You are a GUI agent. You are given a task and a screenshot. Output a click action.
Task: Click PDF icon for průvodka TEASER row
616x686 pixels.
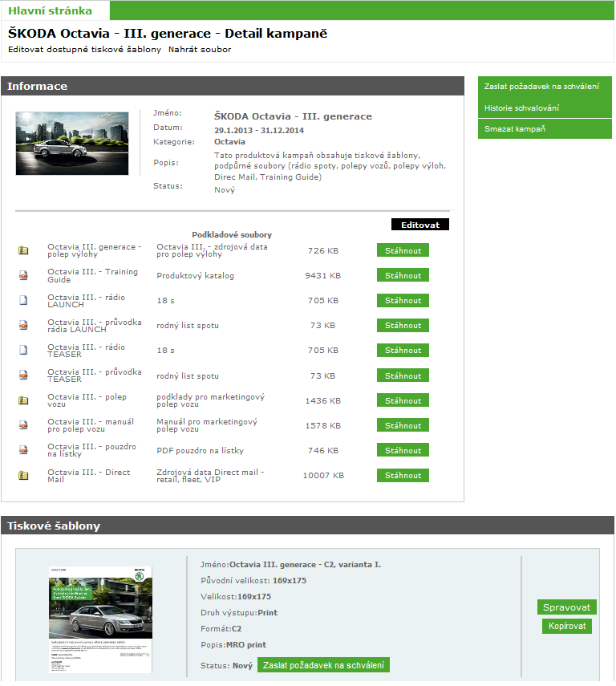tap(23, 375)
